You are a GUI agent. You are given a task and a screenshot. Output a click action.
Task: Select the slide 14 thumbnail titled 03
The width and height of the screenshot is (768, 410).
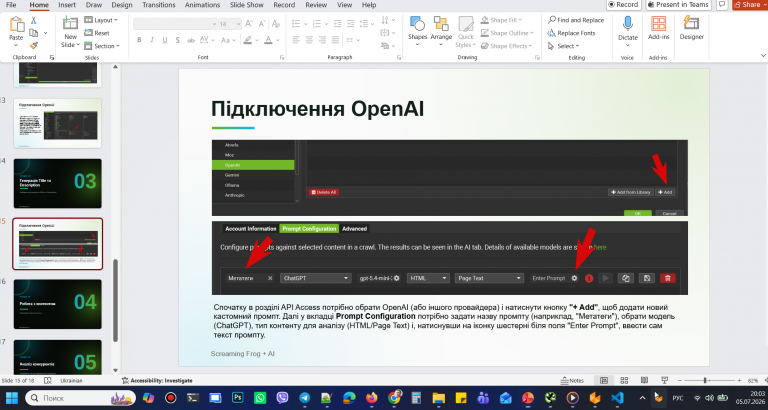coord(58,183)
